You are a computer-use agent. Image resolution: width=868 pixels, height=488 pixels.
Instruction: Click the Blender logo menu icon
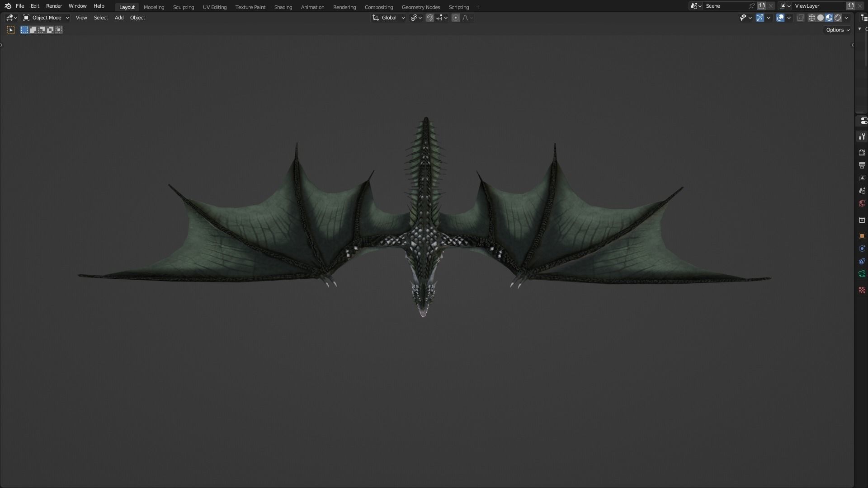pos(8,6)
